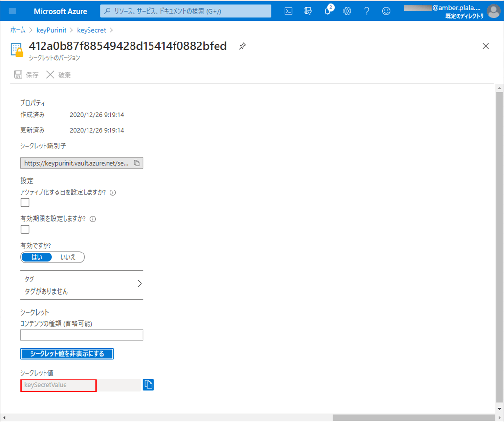Copy the secret identifier URL
The height and width of the screenshot is (422, 504).
click(137, 163)
